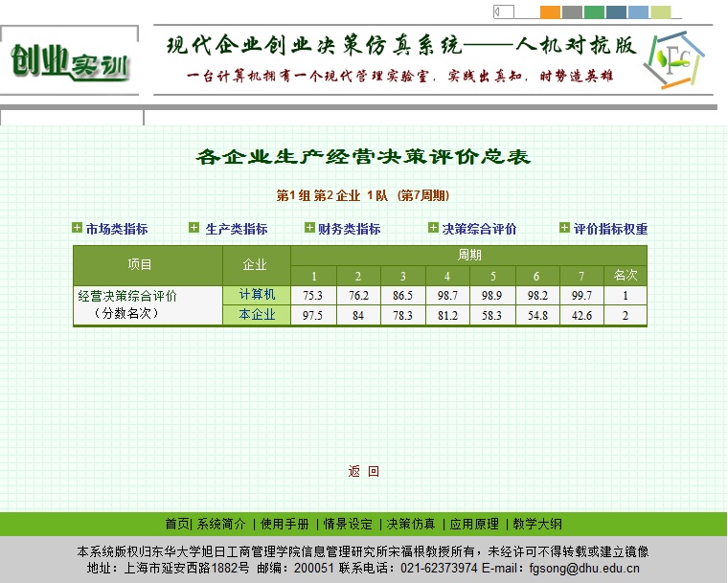Select the green theme color swatch

tap(594, 12)
